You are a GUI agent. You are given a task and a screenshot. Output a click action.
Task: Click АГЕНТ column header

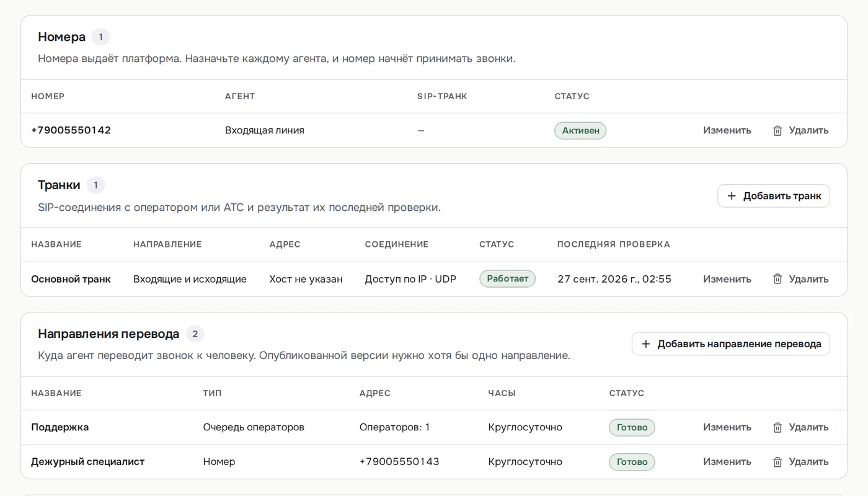pos(240,96)
